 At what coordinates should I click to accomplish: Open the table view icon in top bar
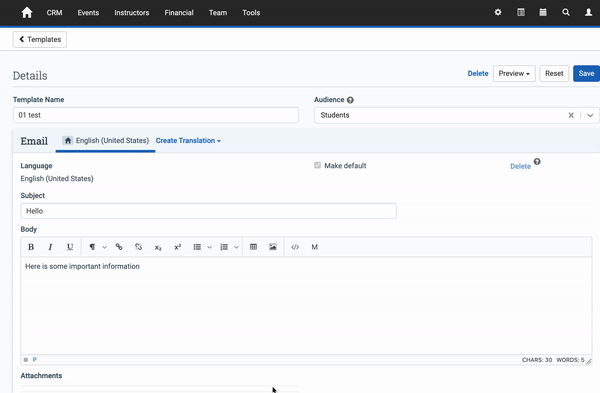click(x=521, y=12)
